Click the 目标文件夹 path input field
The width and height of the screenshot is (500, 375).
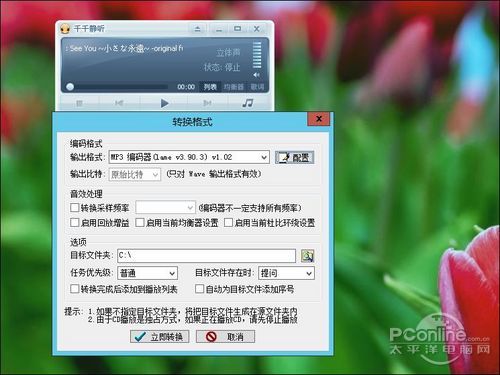click(x=206, y=256)
